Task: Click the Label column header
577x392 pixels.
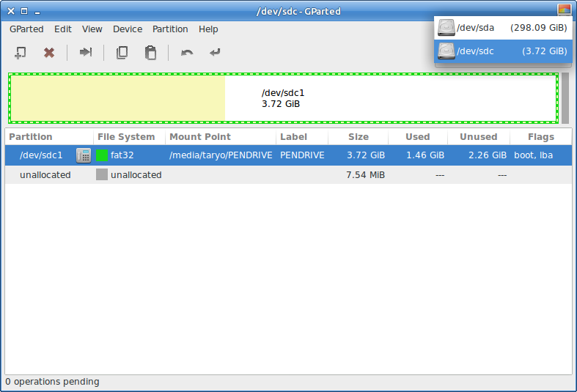Action: tap(302, 137)
